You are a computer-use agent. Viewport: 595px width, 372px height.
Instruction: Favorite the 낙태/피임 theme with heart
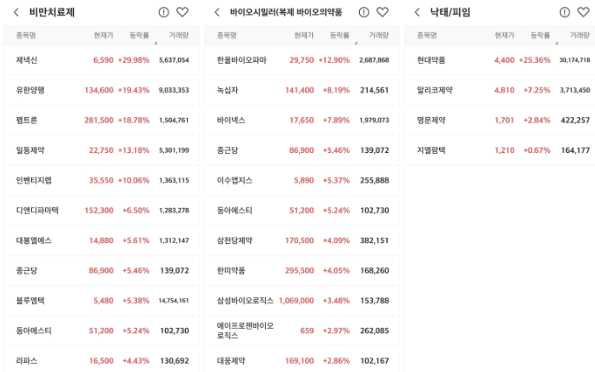click(x=583, y=13)
